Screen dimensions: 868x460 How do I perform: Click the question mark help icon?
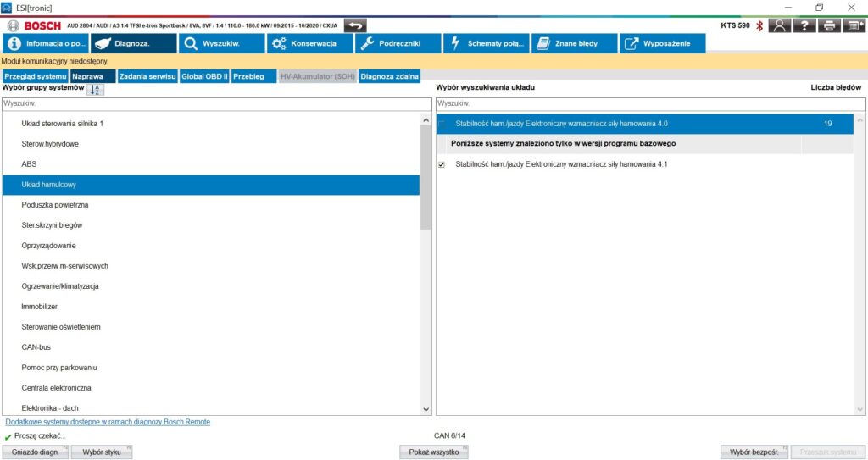pos(804,25)
